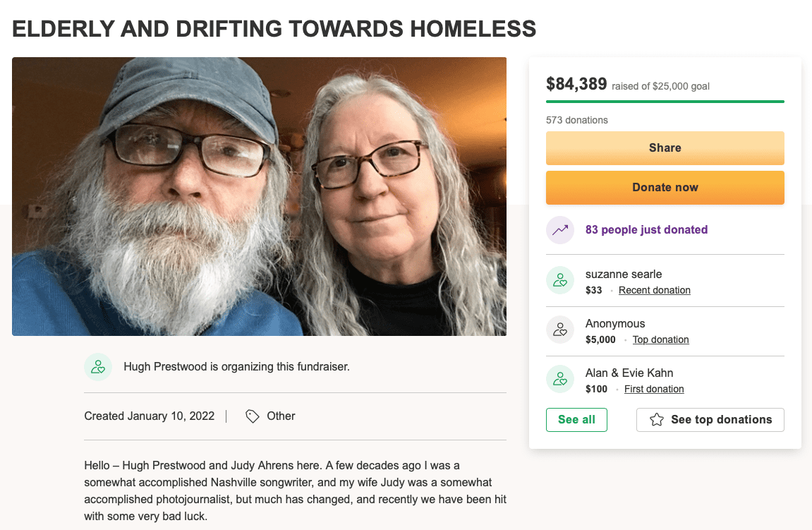This screenshot has width=812, height=530.
Task: Click the tag icon beside the Other category
Action: [x=252, y=416]
